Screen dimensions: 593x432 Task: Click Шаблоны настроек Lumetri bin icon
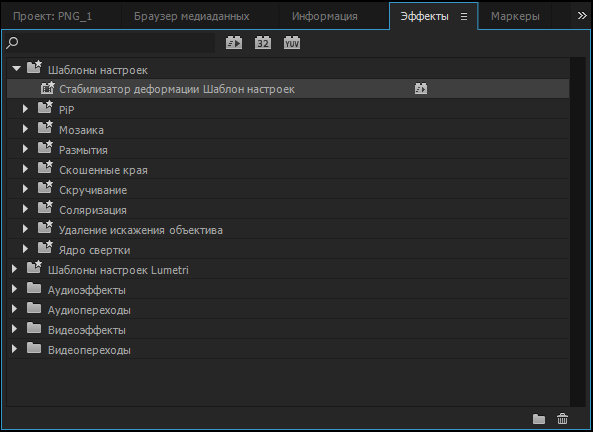34,267
